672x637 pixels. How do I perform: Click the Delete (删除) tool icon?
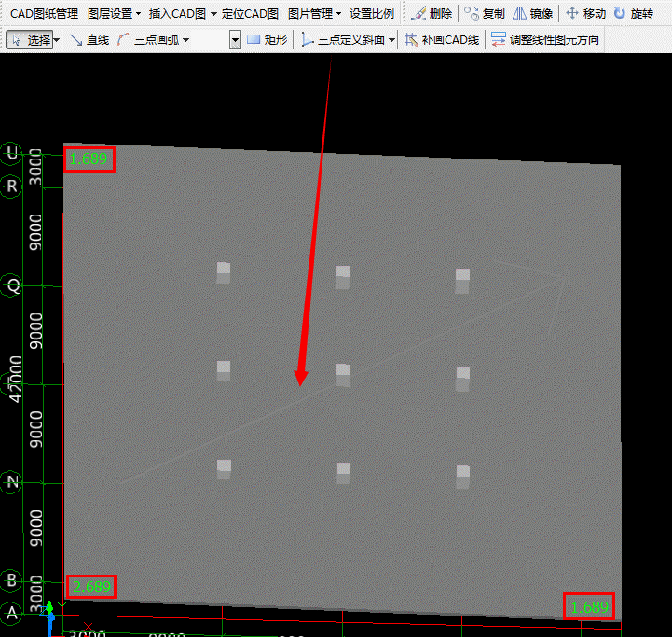[x=432, y=14]
